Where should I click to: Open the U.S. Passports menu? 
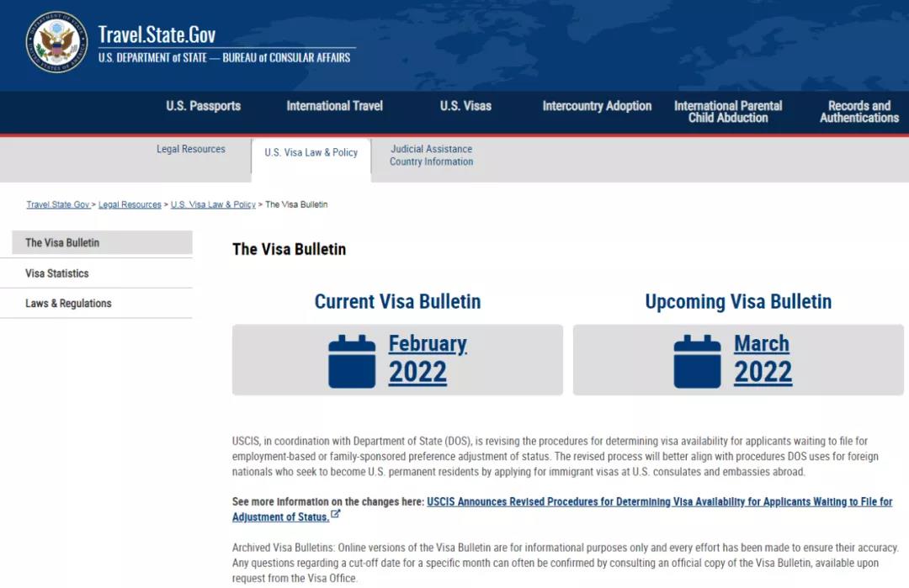(x=203, y=106)
